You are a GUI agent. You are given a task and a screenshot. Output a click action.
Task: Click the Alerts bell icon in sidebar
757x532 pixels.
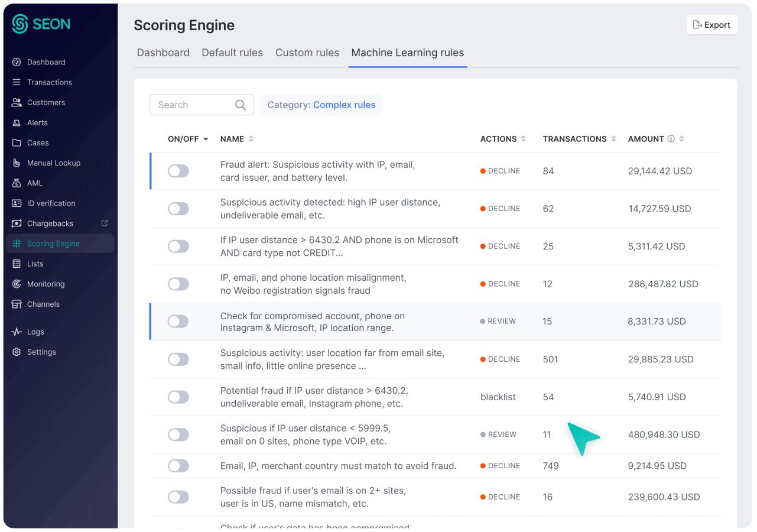pyautogui.click(x=17, y=122)
